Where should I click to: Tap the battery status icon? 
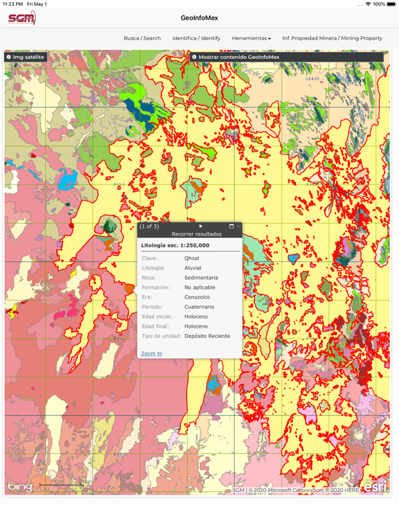pos(391,4)
